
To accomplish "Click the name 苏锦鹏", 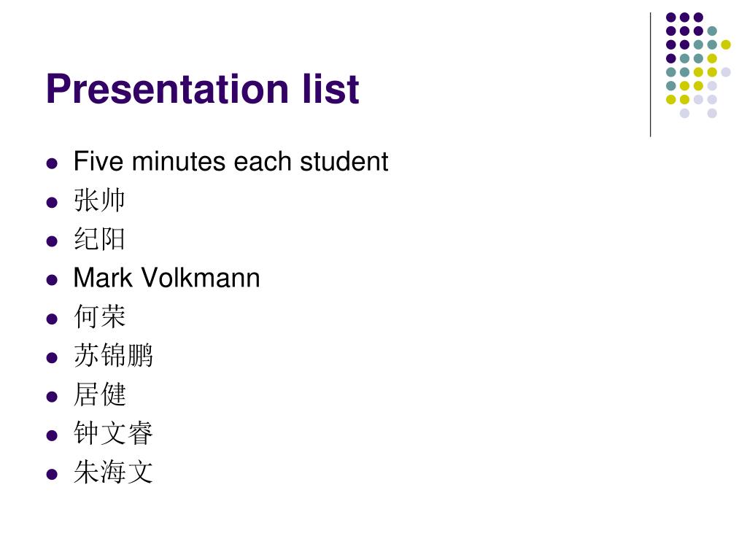I will (113, 356).
